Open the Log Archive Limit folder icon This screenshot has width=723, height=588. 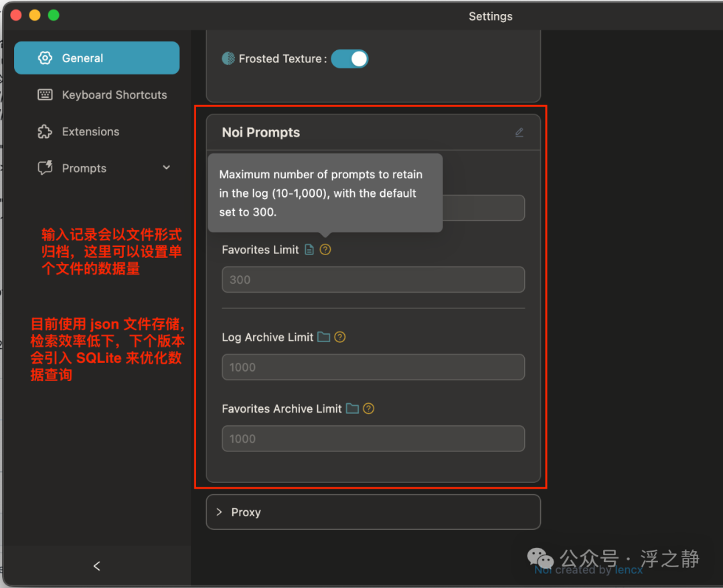pyautogui.click(x=324, y=337)
